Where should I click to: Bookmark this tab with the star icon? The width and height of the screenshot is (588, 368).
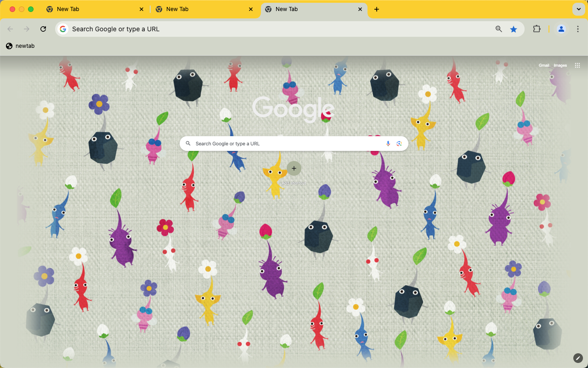pos(514,29)
